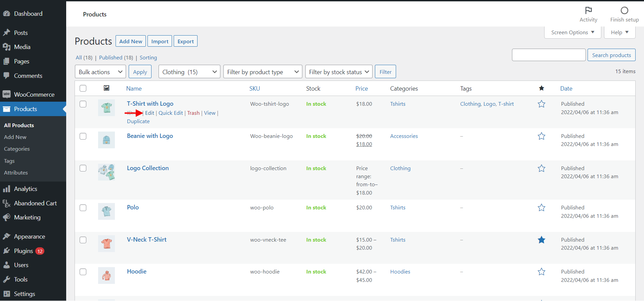Open the Activity flag icon

(588, 10)
